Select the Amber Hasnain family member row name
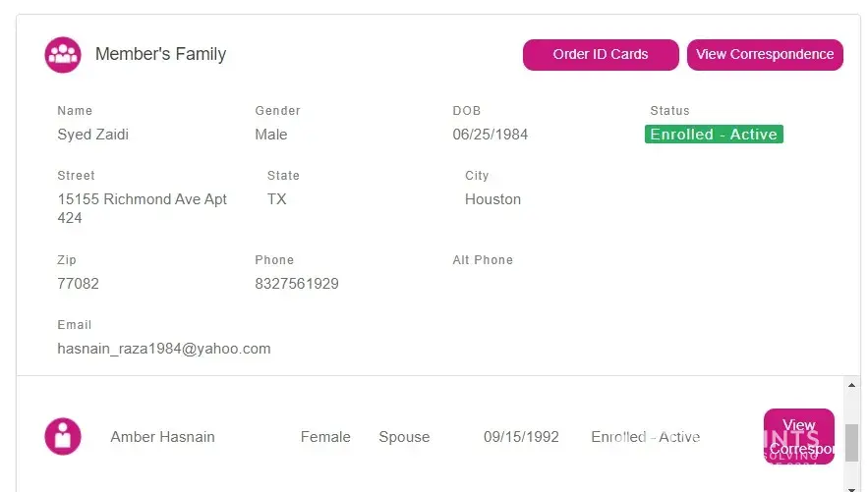The image size is (868, 492). tap(162, 437)
